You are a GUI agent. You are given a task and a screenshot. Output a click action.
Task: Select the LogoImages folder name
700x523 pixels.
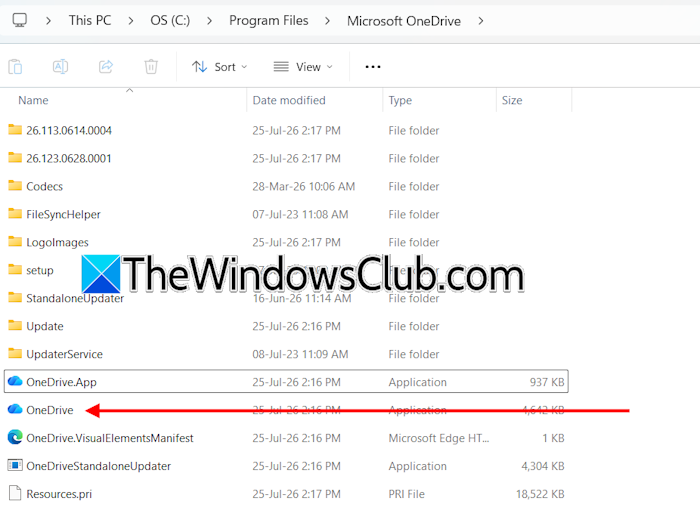[x=58, y=242]
